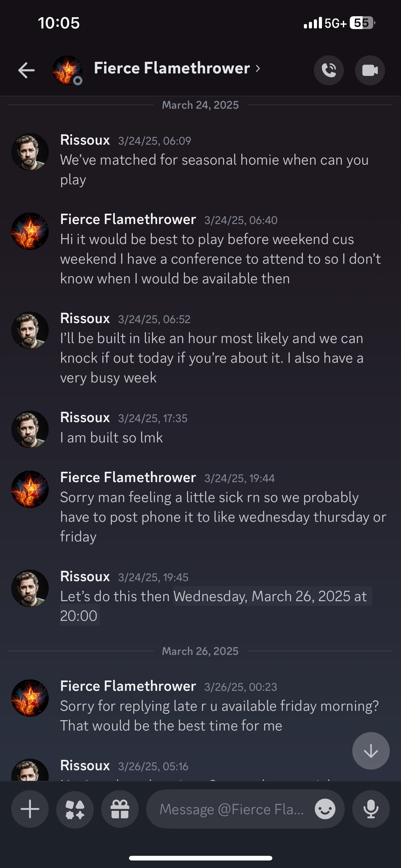Tap Rissoux username at 06:09 message
This screenshot has height=868, width=401.
(85, 140)
